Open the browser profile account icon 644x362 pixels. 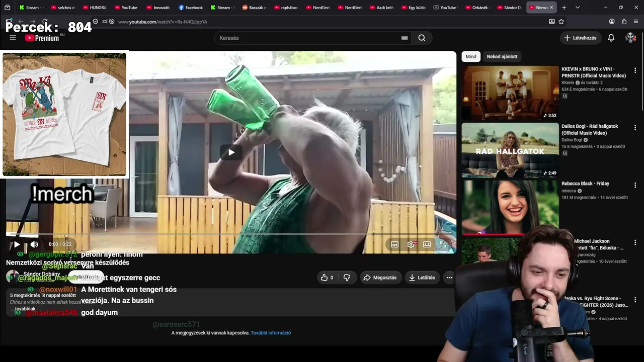point(612,22)
